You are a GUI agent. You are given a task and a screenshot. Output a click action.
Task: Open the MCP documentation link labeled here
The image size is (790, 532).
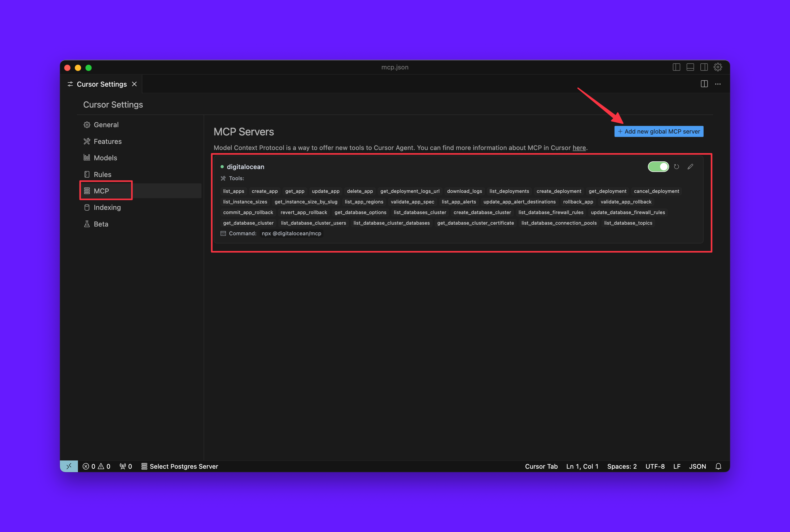[579, 148]
